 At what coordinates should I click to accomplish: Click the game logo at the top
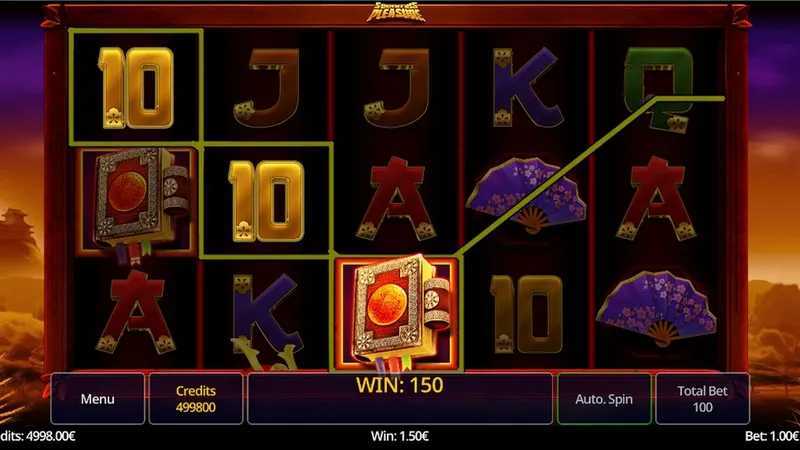pyautogui.click(x=396, y=12)
